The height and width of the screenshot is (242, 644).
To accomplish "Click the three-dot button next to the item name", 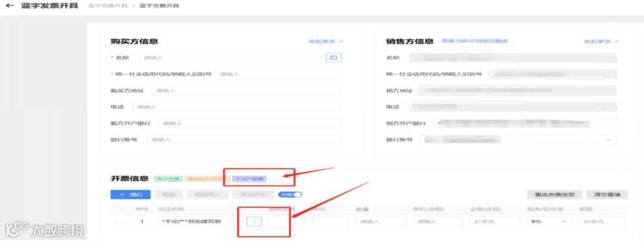I will pyautogui.click(x=254, y=222).
